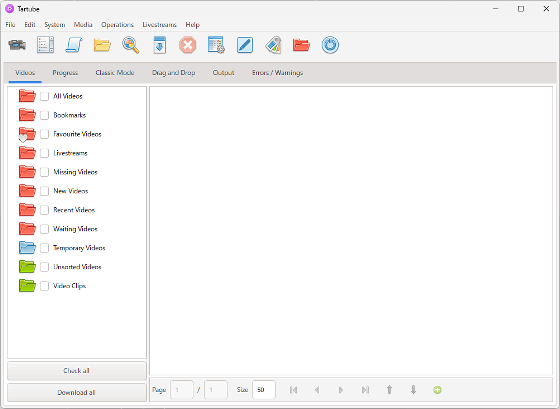Select the Unsorted Videos folder
Screen dimensions: 560x409
77,267
